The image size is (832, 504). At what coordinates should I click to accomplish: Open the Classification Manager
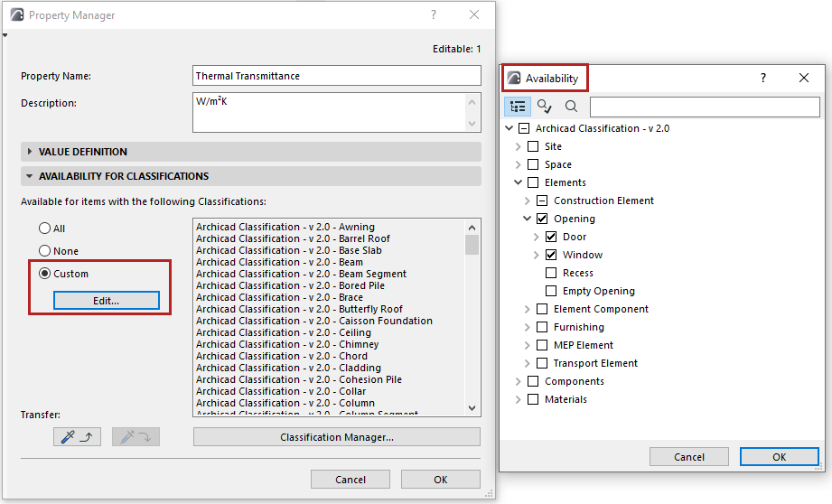336,437
